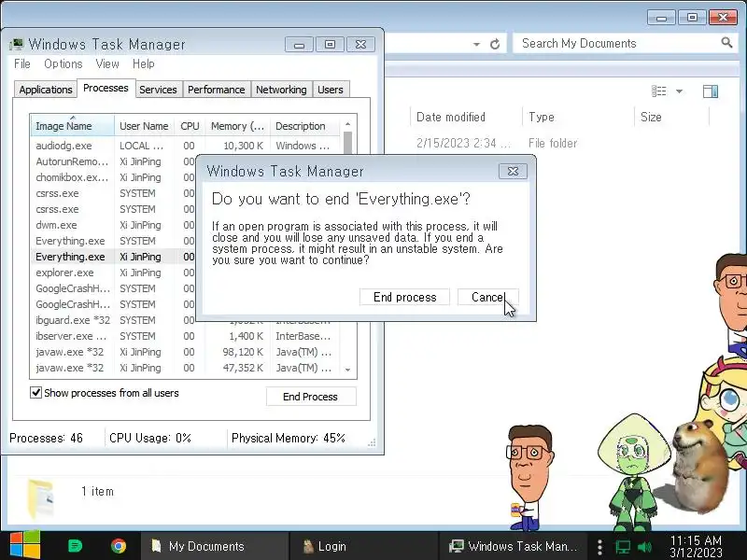Sort processes by User Name column

(x=144, y=126)
